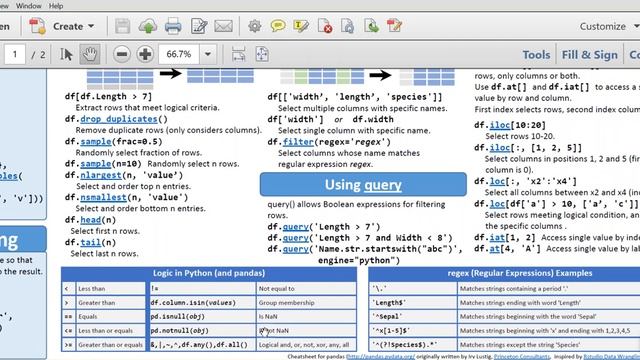
Task: Click the sign document pen icon
Action: 199,26
